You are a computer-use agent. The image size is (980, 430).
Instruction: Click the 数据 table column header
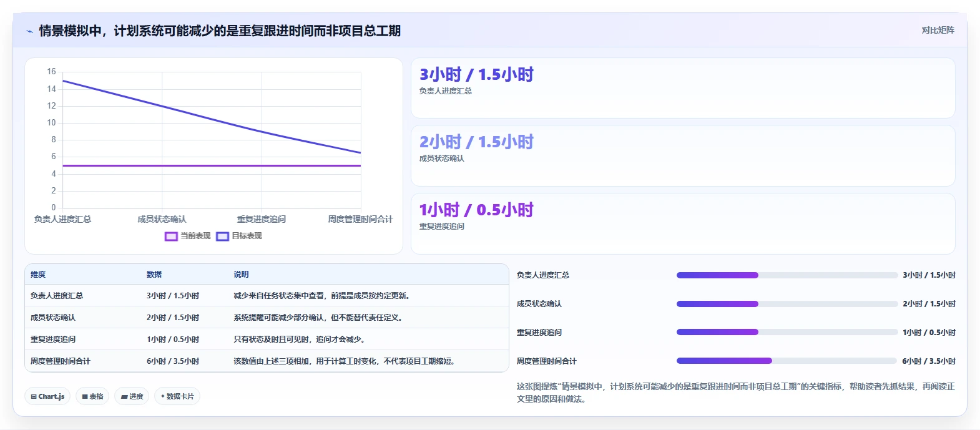154,275
